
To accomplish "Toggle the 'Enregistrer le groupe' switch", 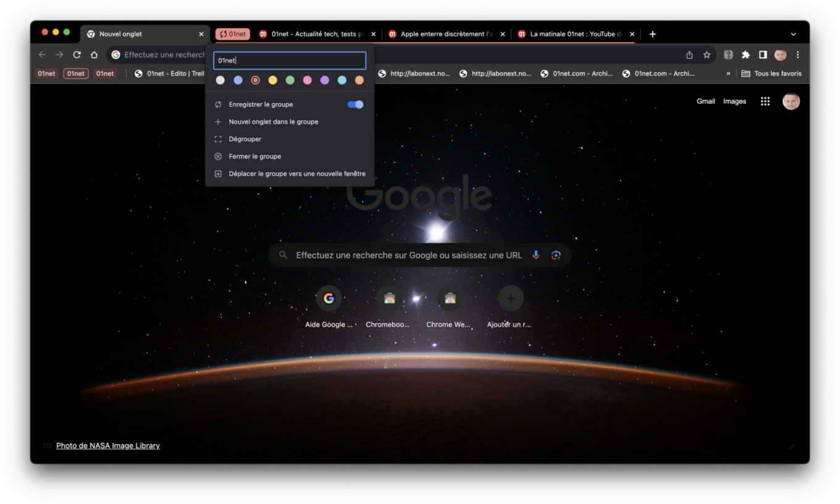I will [355, 104].
